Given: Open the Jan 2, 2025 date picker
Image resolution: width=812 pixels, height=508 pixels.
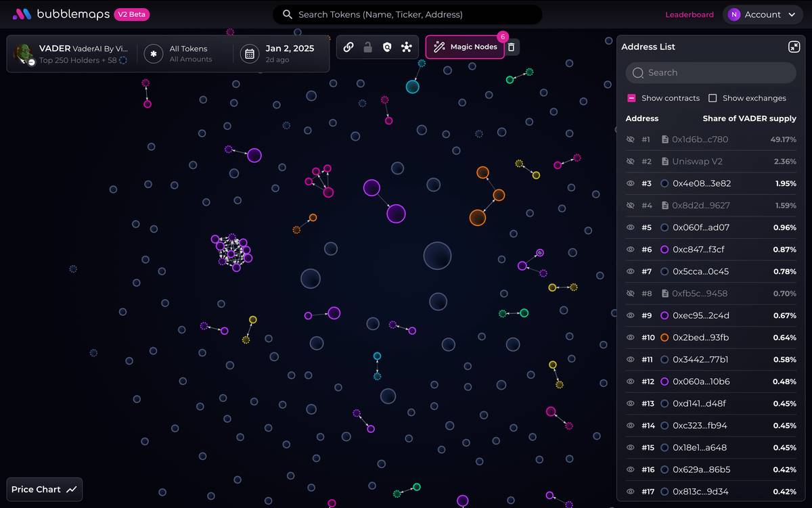Looking at the screenshot, I should pyautogui.click(x=277, y=53).
